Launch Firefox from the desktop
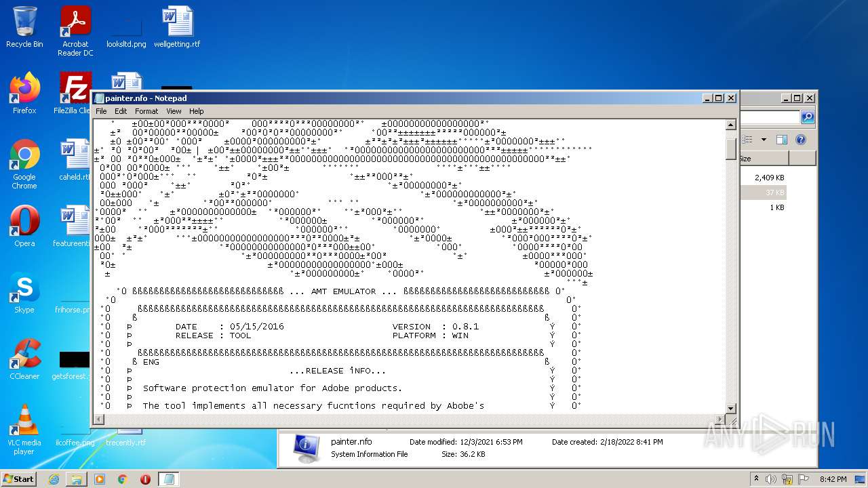The height and width of the screenshot is (488, 868). coord(24,94)
